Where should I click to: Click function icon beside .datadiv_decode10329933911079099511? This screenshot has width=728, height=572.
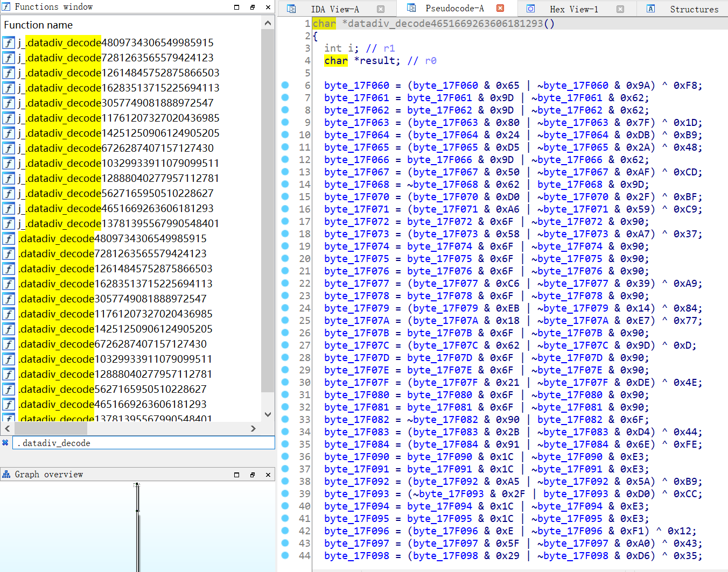click(9, 359)
